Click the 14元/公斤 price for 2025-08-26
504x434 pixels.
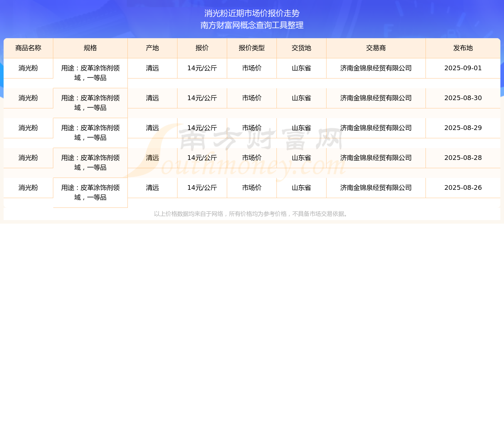tap(202, 188)
